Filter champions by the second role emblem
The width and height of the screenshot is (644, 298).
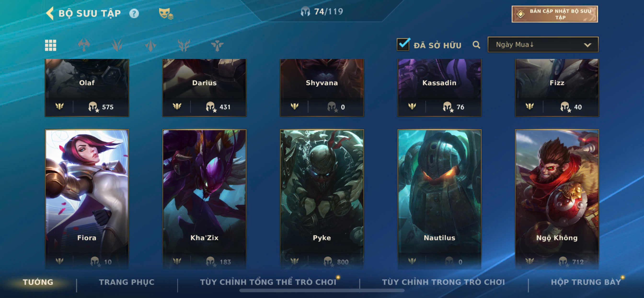click(117, 45)
